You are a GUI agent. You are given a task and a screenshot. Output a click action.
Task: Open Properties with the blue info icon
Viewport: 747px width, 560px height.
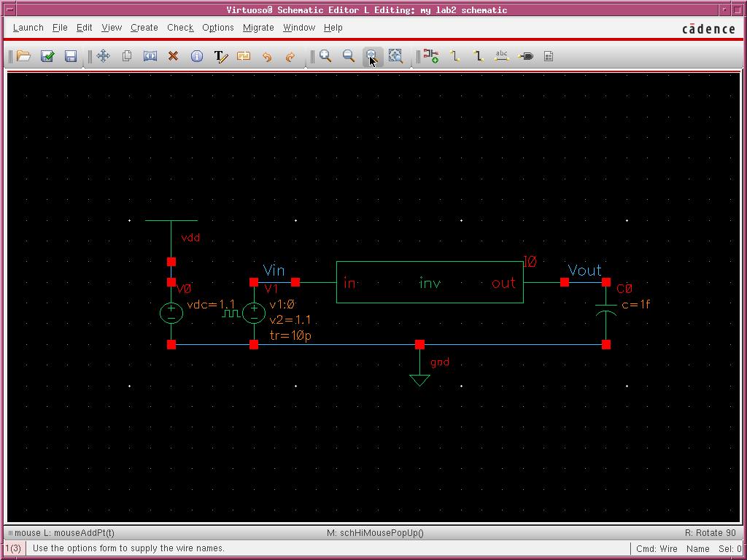click(197, 56)
